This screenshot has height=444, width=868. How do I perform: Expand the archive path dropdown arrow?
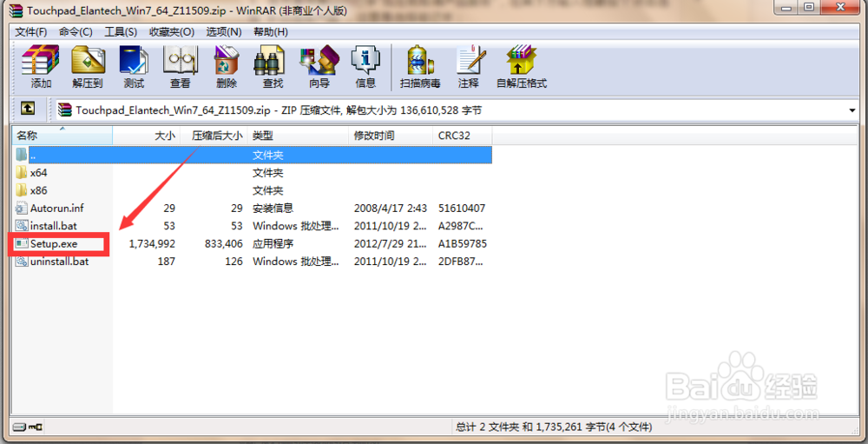[852, 110]
